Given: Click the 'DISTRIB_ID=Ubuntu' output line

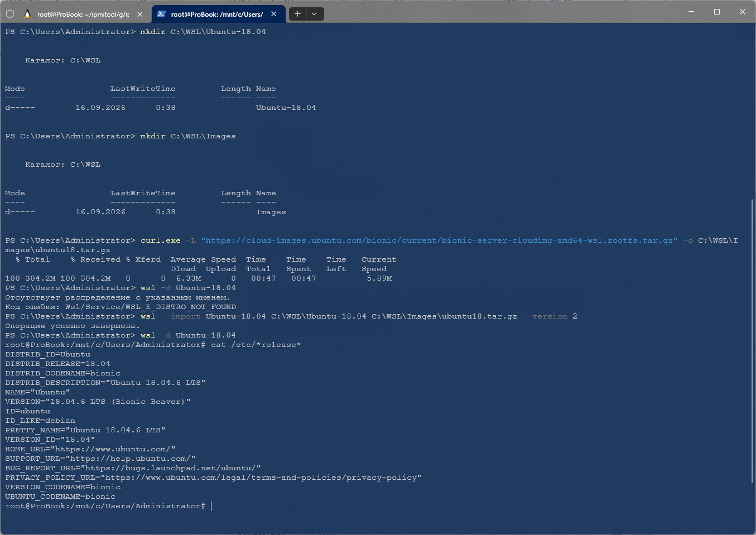Looking at the screenshot, I should click(x=48, y=354).
